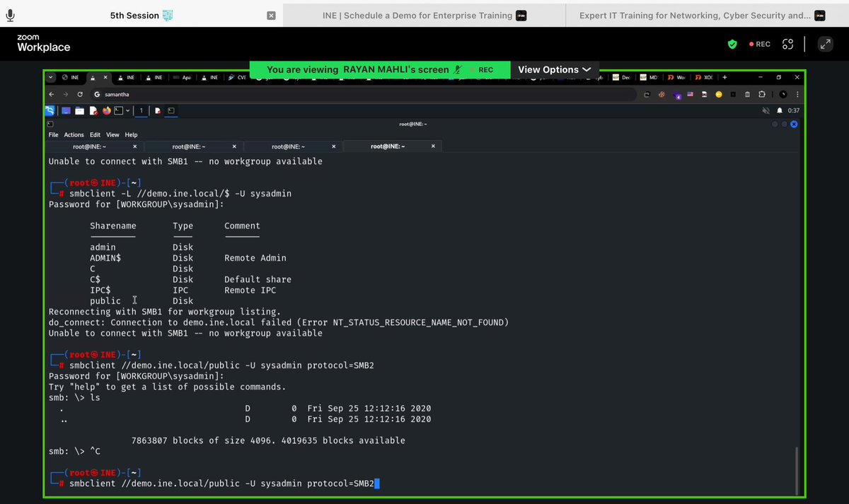Close the active INE browser tab
This screenshot has width=849, height=504.
(x=105, y=77)
